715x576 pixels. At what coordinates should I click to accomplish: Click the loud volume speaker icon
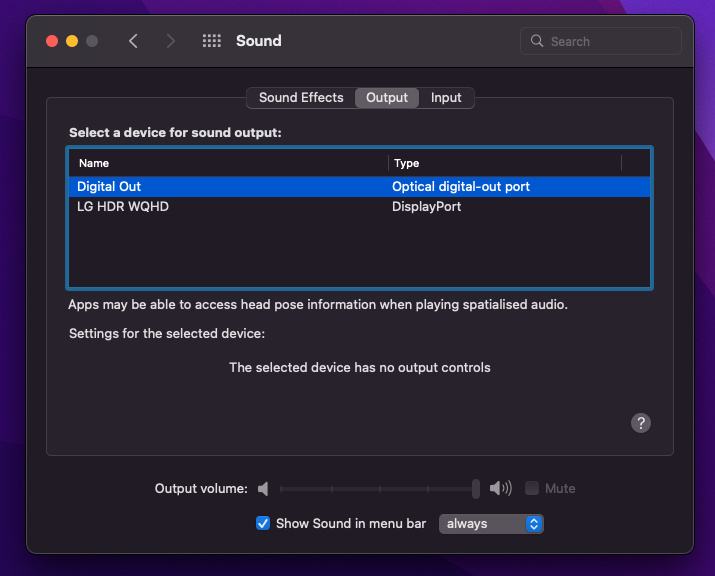coord(500,489)
